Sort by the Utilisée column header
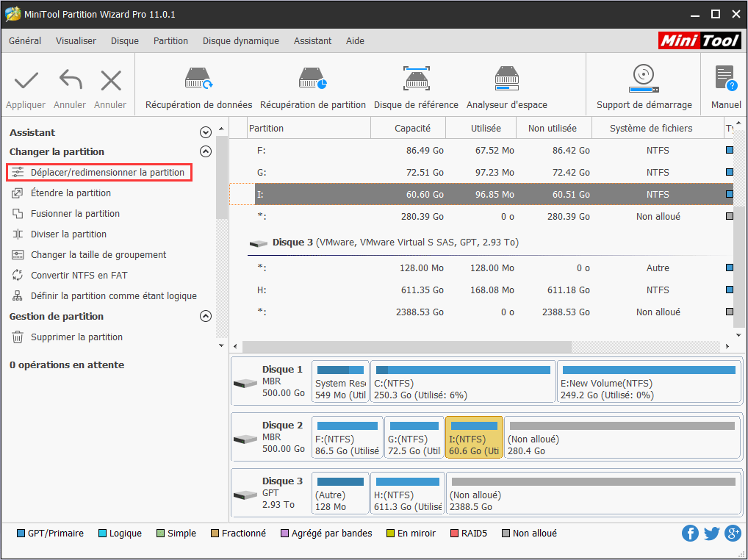 pyautogui.click(x=481, y=129)
